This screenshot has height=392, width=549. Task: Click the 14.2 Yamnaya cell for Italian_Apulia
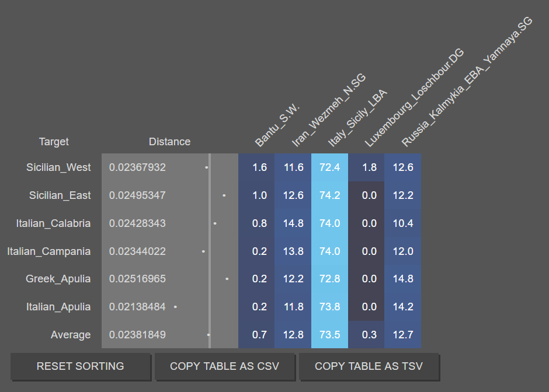[402, 307]
